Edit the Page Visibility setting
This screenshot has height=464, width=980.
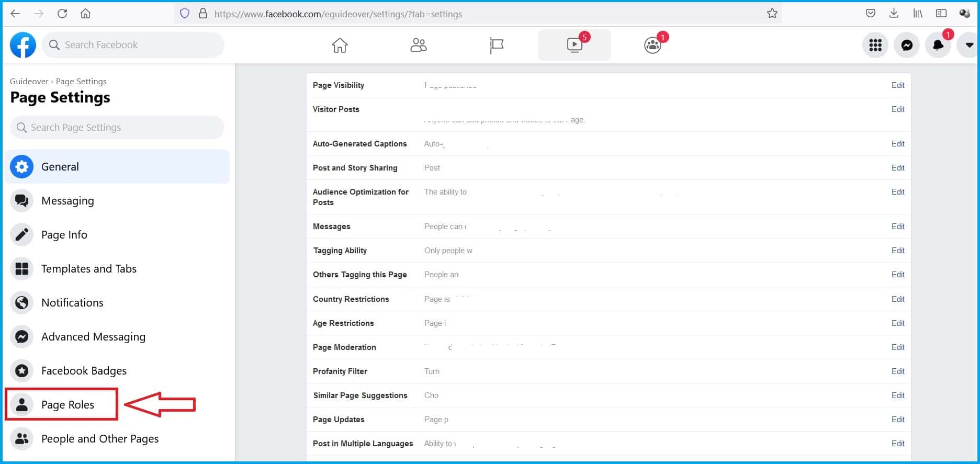pos(898,85)
